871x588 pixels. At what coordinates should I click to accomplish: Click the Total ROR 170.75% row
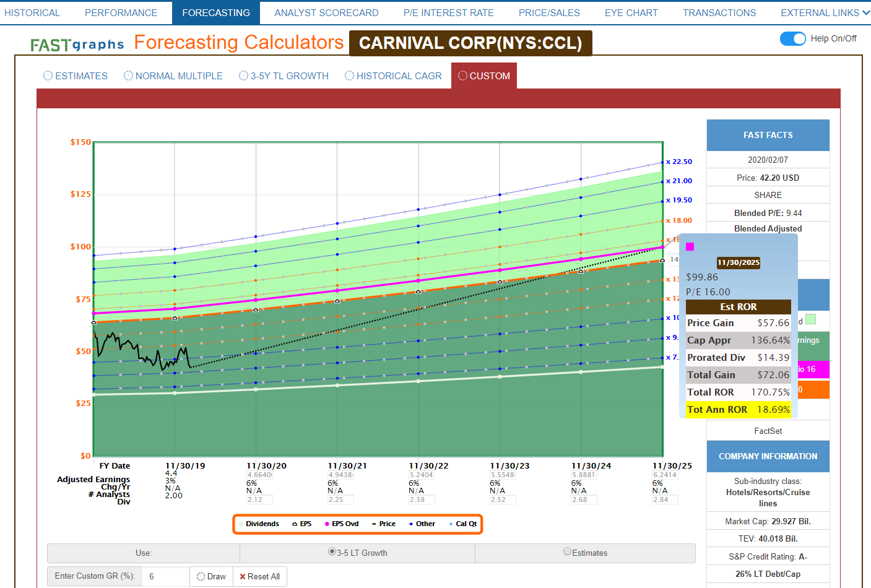(739, 392)
